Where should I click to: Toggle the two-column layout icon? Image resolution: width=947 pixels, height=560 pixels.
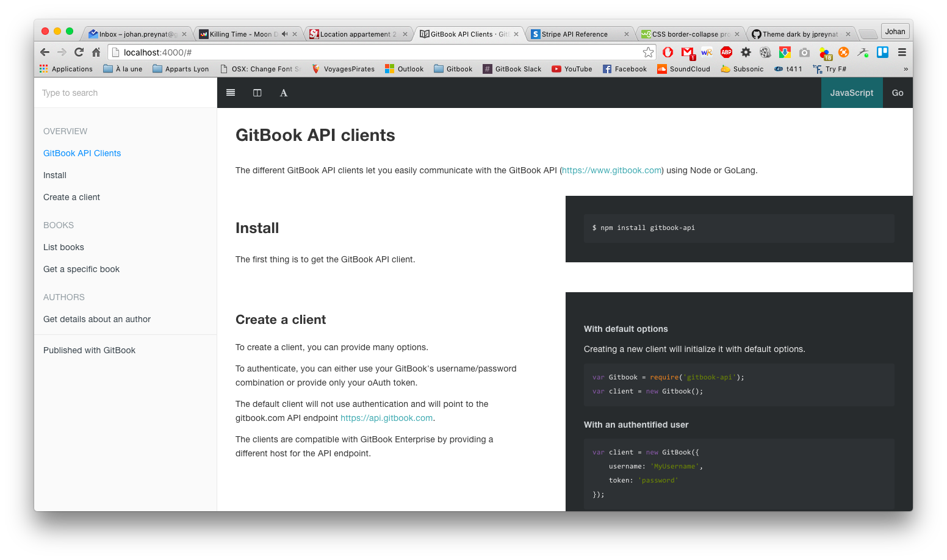pyautogui.click(x=257, y=93)
